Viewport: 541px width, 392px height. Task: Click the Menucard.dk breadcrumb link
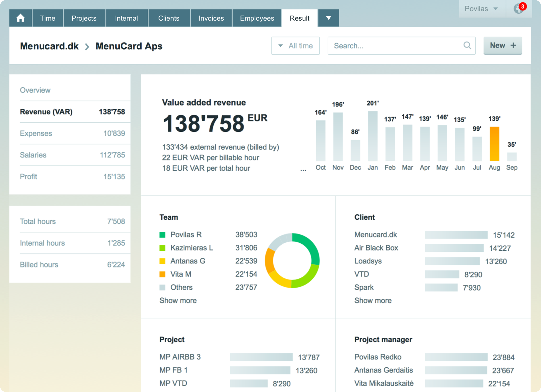pos(49,46)
